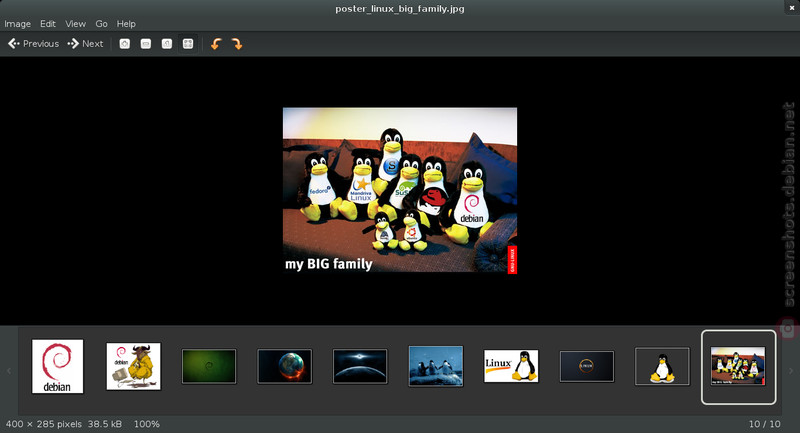Select the single Tux penguin thumbnail
800x433 pixels.
(662, 366)
